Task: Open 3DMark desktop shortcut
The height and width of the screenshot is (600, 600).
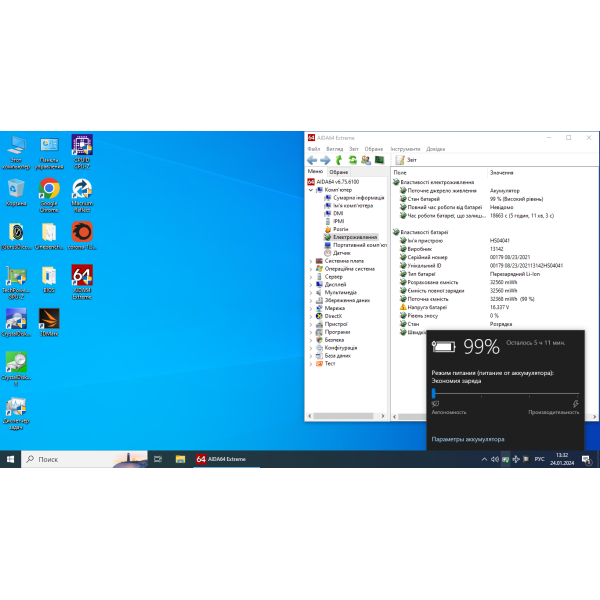Action: [49, 323]
